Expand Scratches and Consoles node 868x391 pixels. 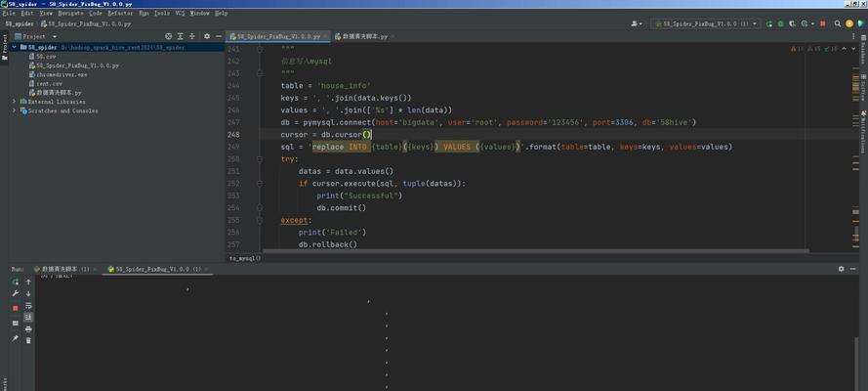14,110
